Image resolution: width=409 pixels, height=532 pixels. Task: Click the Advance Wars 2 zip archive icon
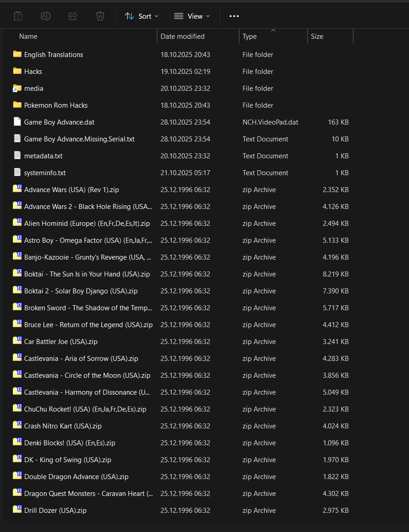(17, 206)
